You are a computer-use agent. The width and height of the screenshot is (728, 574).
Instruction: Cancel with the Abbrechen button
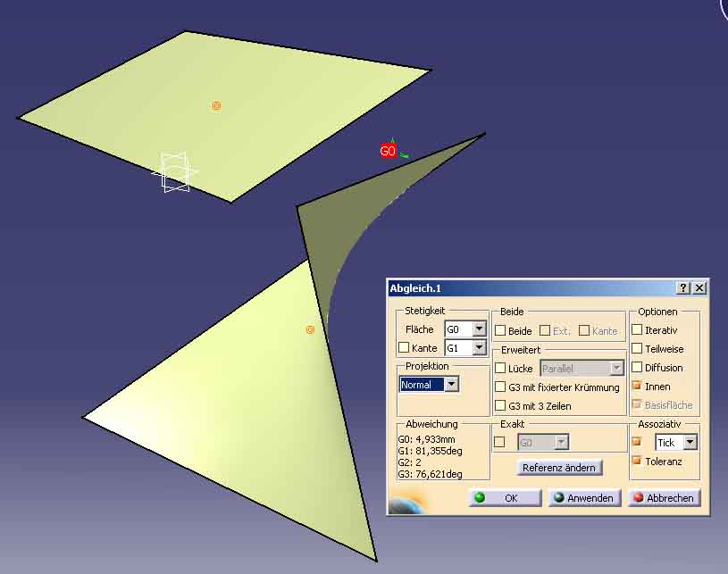(665, 498)
